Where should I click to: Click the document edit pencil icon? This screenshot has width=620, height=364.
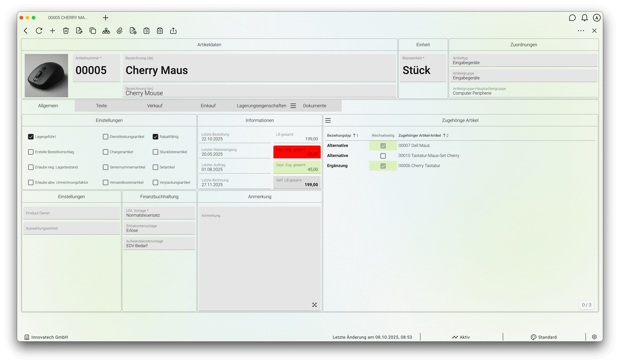(79, 31)
